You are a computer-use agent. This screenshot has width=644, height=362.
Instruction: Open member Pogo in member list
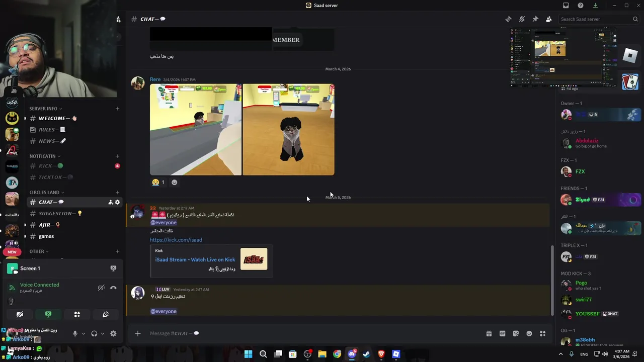[599, 285]
